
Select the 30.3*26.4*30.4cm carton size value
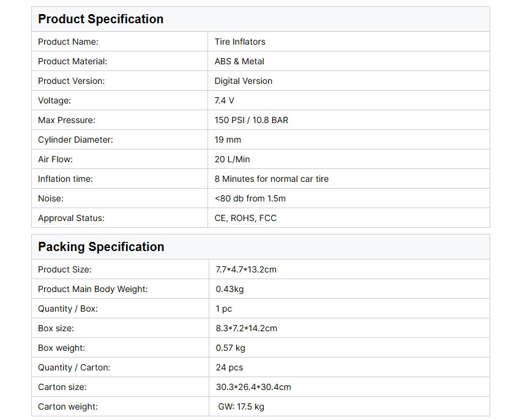[253, 387]
